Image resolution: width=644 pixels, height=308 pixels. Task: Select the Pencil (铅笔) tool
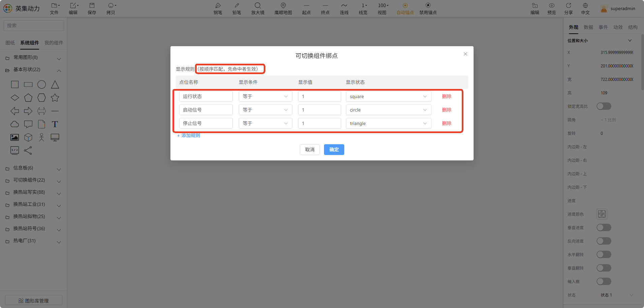tap(237, 8)
